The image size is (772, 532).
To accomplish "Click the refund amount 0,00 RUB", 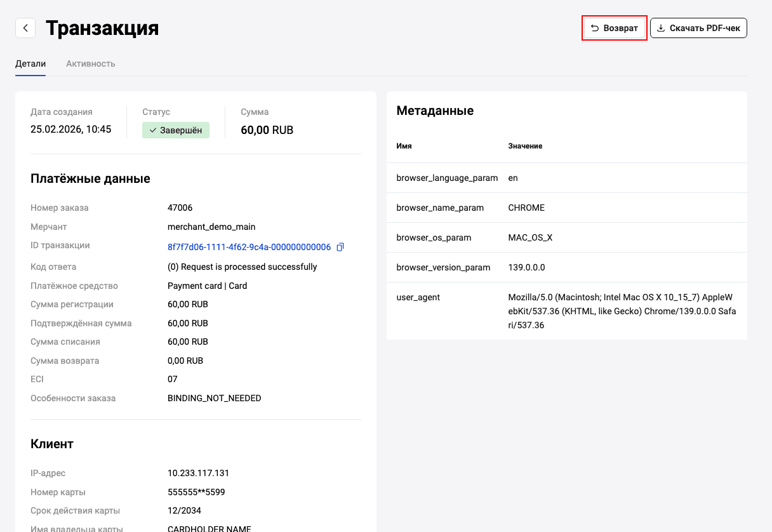I will pyautogui.click(x=185, y=361).
